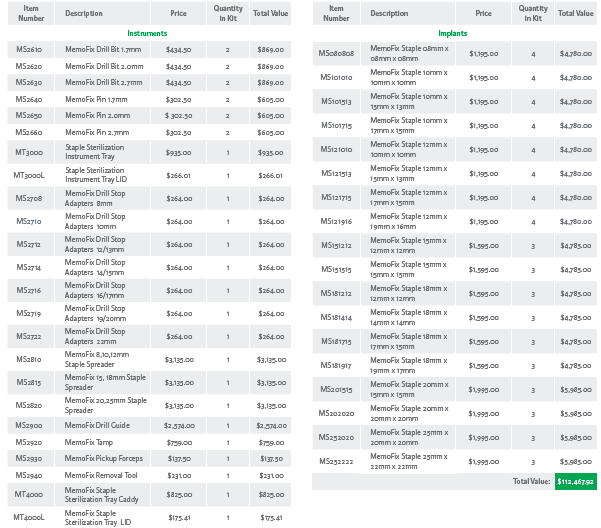Click the MS2940 item number
Image resolution: width=601 pixels, height=528 pixels.
pyautogui.click(x=29, y=475)
